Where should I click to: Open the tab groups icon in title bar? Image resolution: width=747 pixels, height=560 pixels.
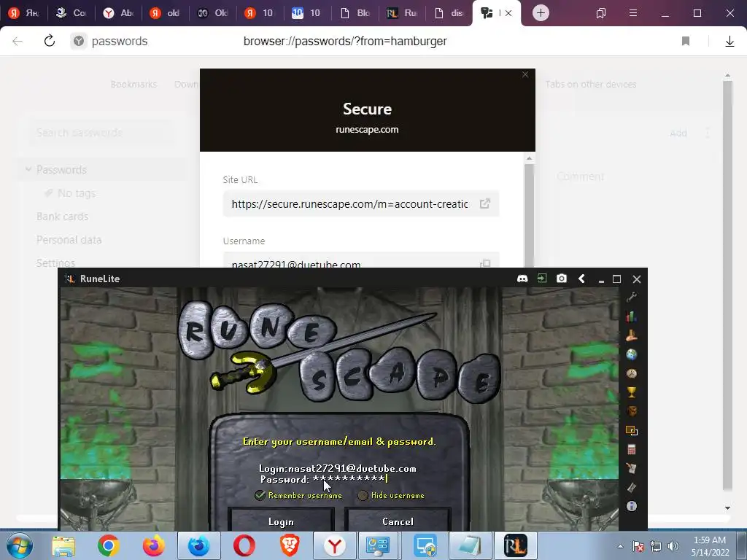point(601,13)
